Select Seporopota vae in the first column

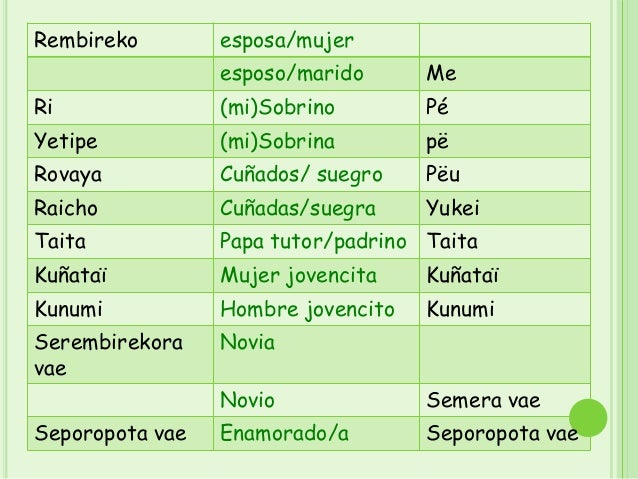120,433
